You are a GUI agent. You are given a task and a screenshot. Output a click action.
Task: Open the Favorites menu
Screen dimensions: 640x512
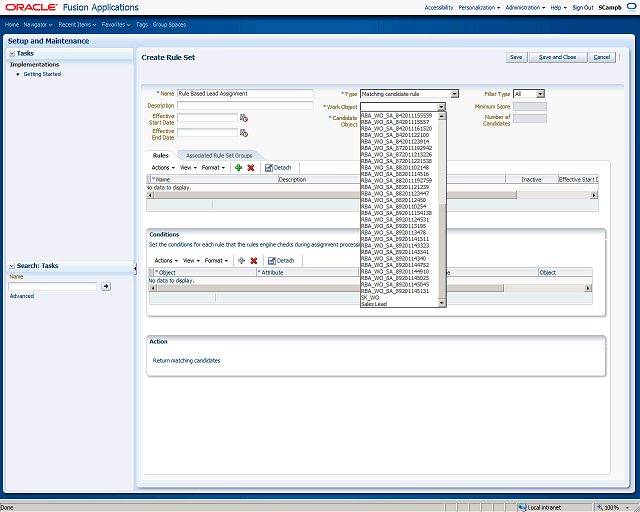pyautogui.click(x=116, y=24)
